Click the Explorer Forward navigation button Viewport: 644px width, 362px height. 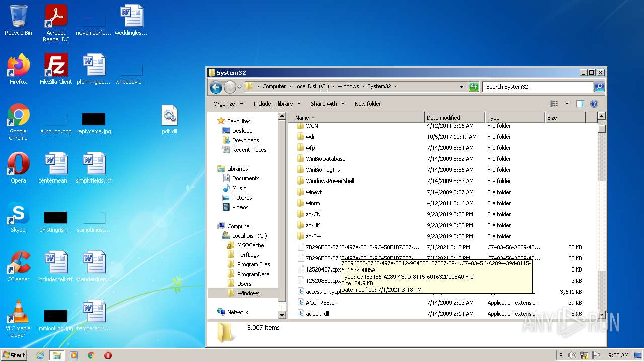coord(230,87)
